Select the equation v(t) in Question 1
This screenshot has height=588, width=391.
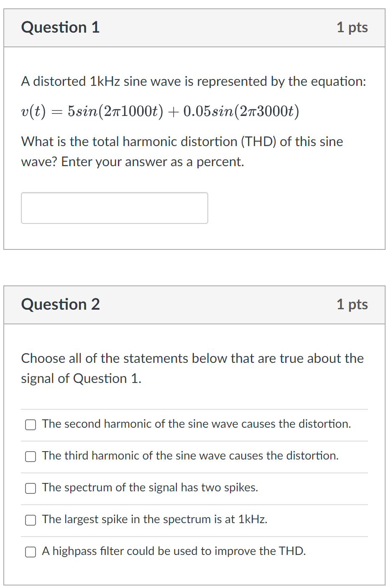click(160, 111)
